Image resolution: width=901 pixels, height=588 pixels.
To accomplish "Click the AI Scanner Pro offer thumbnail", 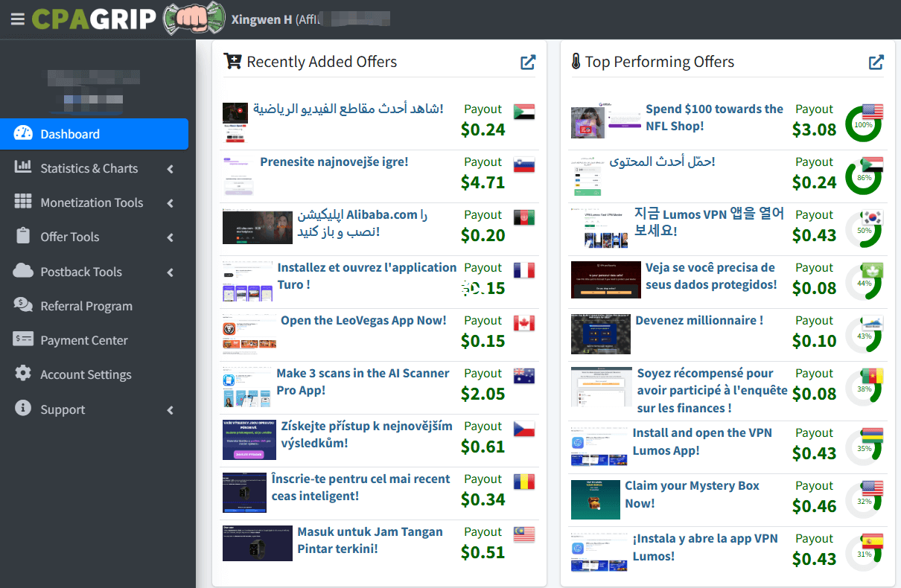I will click(x=246, y=388).
